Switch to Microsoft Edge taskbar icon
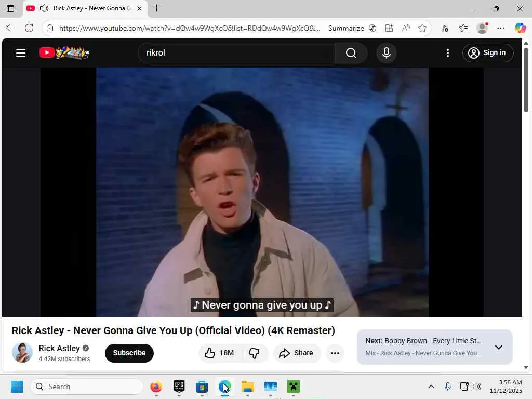The width and height of the screenshot is (532, 399). click(x=224, y=387)
